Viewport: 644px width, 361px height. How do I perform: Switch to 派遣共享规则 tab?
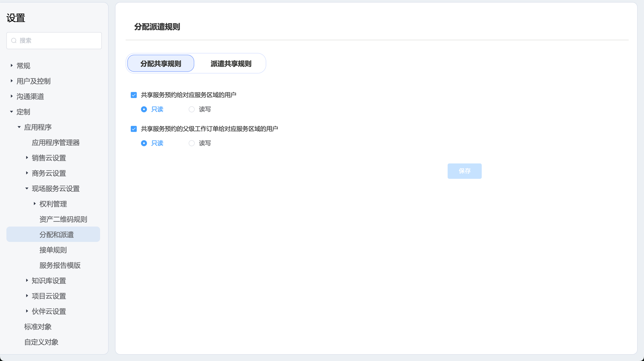pyautogui.click(x=231, y=63)
